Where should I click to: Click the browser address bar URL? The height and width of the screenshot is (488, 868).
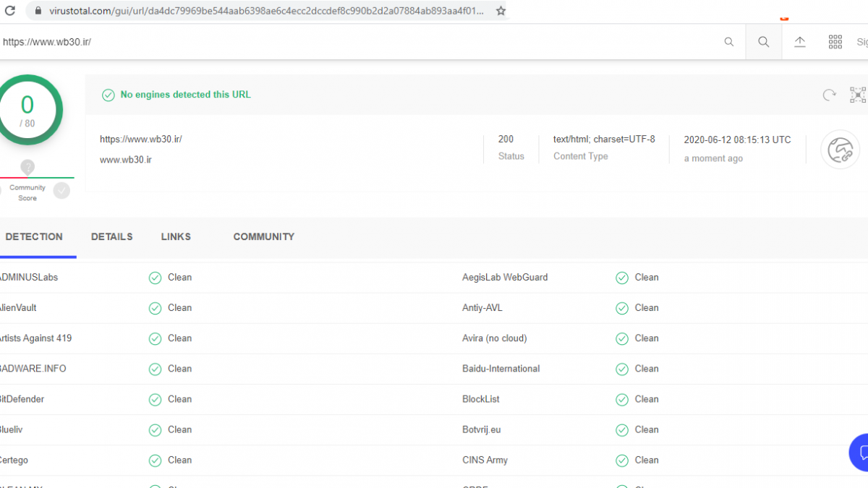tap(265, 11)
